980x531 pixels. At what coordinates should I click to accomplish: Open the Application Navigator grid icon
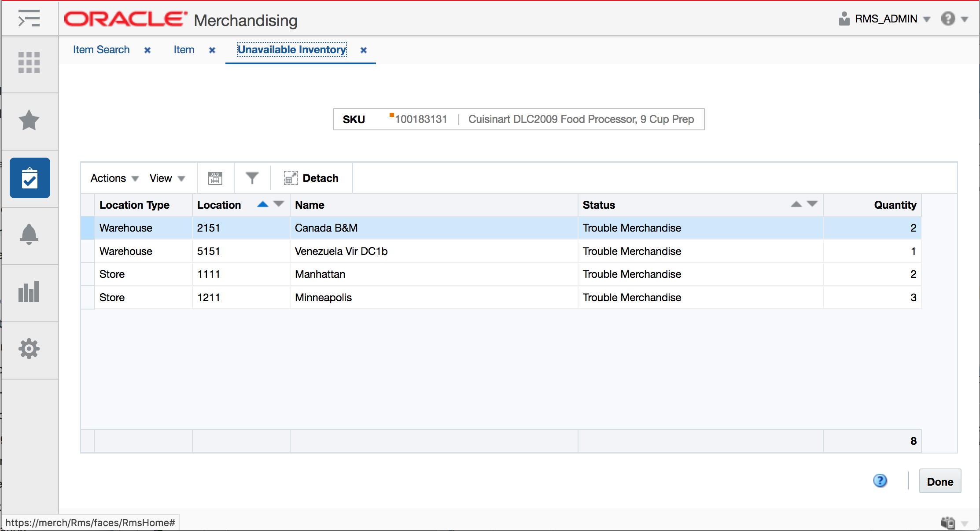[x=29, y=62]
